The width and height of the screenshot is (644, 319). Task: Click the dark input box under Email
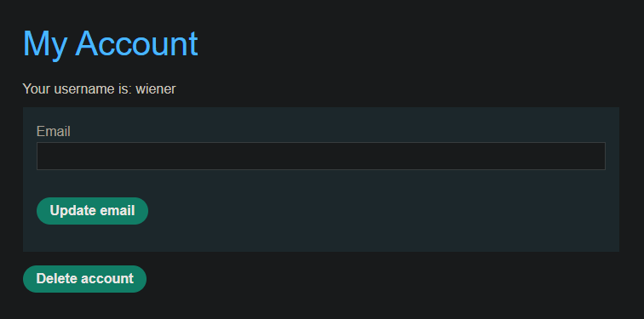click(x=321, y=156)
